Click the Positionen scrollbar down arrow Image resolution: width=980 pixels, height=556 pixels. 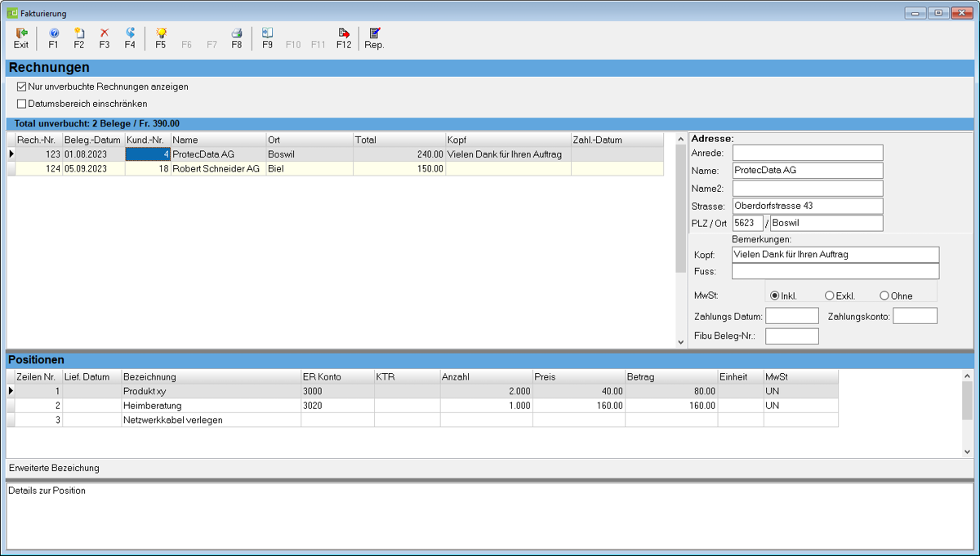(x=968, y=451)
